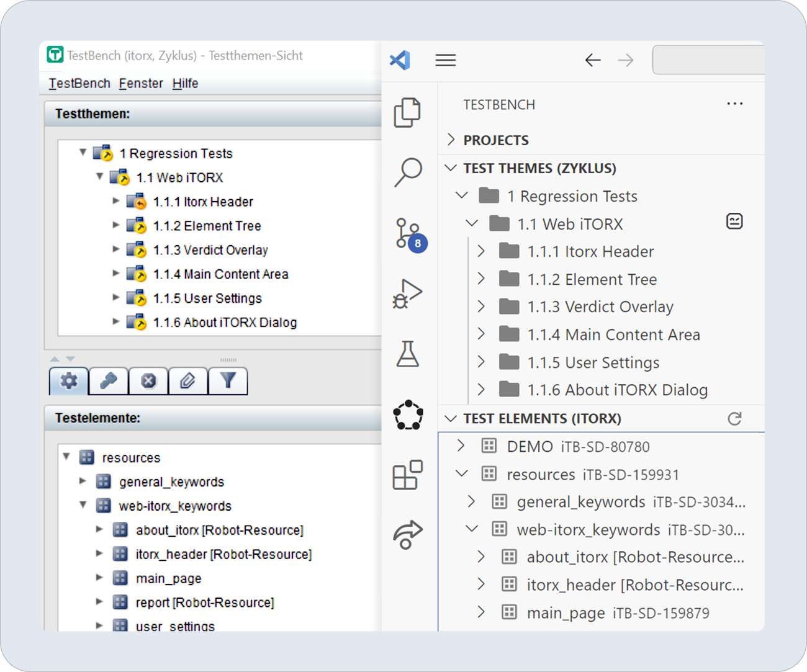Collapse web-itorx_keywords in VS Code tree

pos(472,529)
